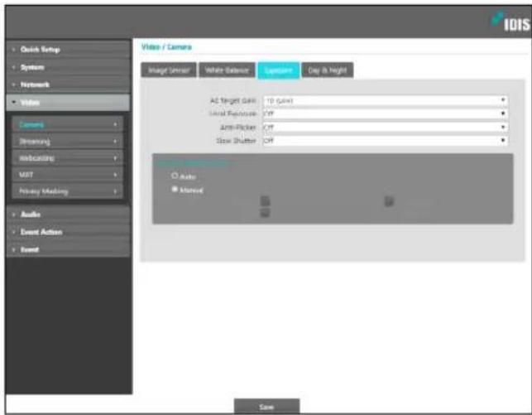
Task: Click the IDIS logo
Action: (x=510, y=22)
